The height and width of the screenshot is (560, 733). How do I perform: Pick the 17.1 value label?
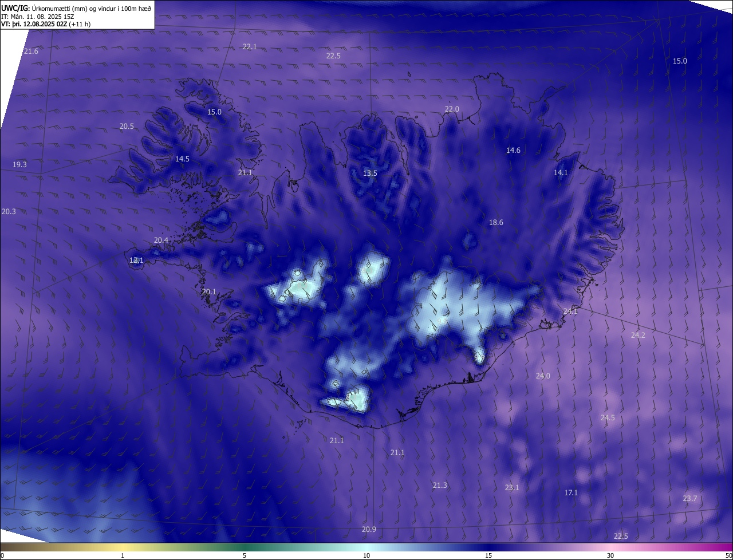(x=571, y=493)
